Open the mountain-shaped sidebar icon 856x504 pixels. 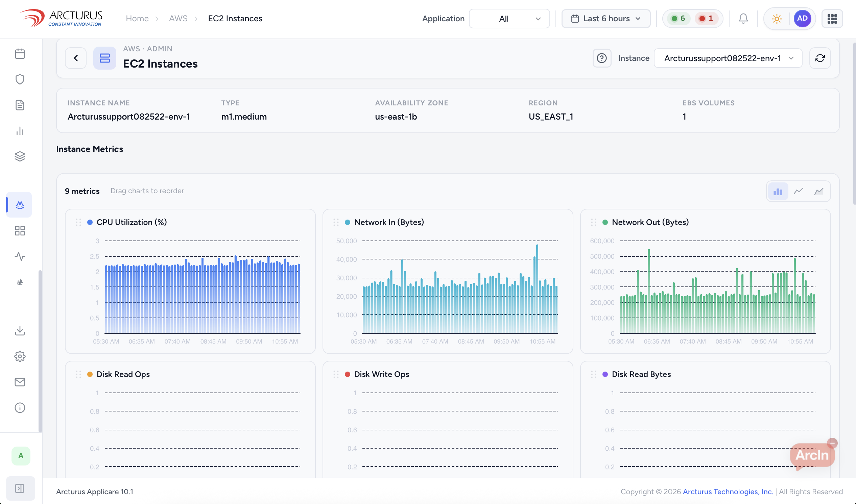(x=20, y=282)
